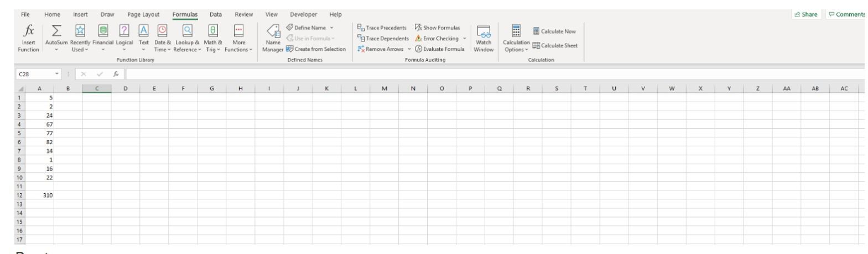868x254 pixels.
Task: Expand the Error Checking dropdown arrow
Action: click(x=465, y=39)
